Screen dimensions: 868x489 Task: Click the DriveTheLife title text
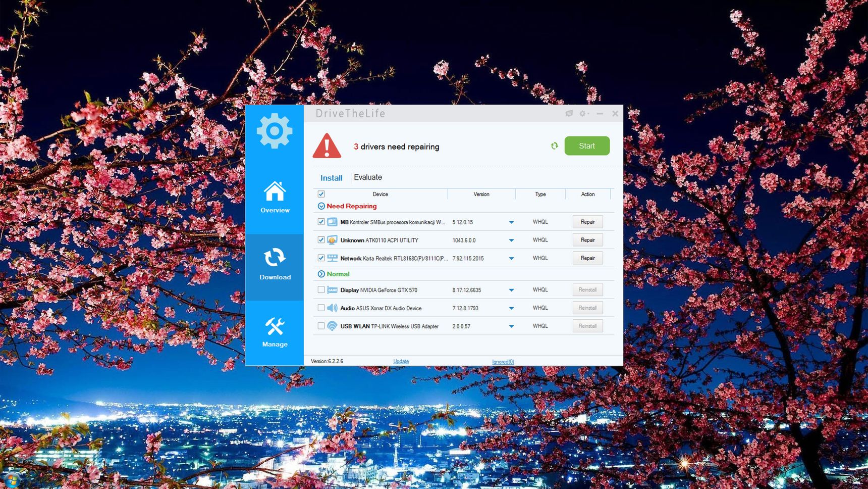pos(351,114)
